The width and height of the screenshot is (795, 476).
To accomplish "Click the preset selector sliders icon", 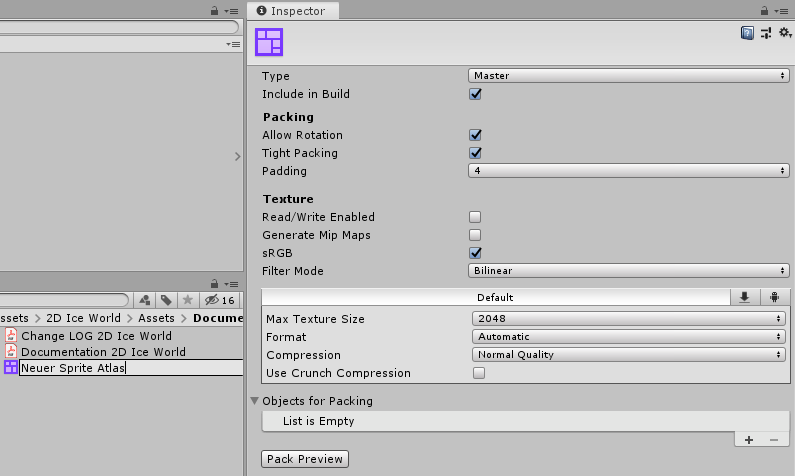I will coord(766,33).
